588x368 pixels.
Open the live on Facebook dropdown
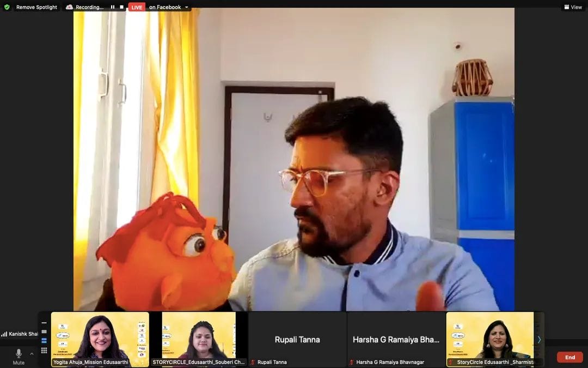187,8
